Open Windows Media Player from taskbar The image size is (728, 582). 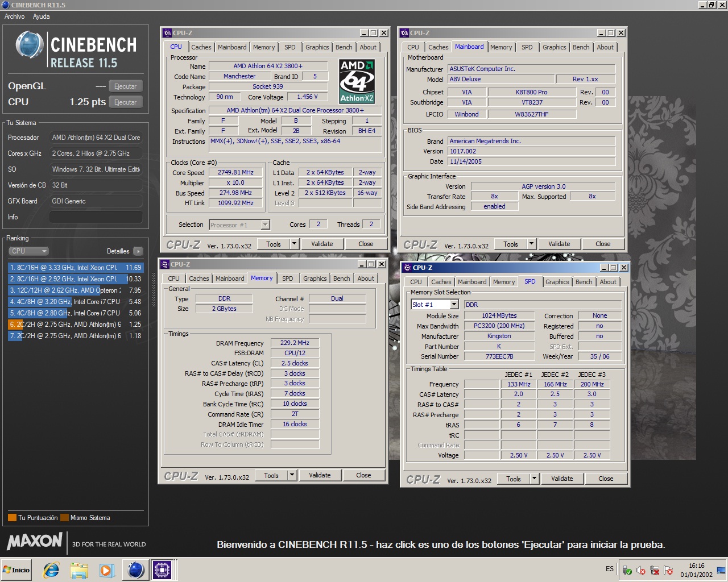[106, 570]
